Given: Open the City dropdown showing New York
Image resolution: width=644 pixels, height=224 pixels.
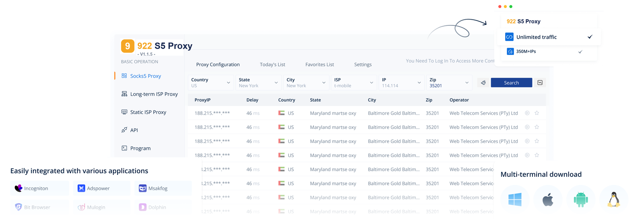Looking at the screenshot, I should (306, 83).
